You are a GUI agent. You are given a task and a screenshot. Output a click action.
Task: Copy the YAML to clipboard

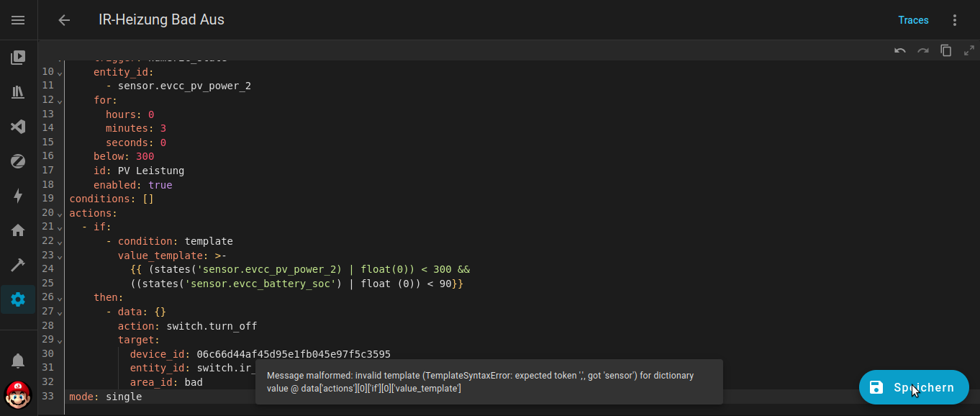tap(945, 50)
